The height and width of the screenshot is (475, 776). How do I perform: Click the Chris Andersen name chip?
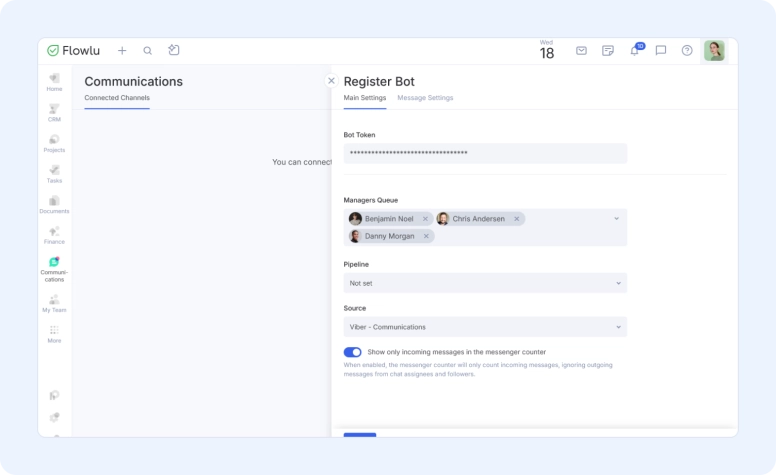click(x=479, y=219)
